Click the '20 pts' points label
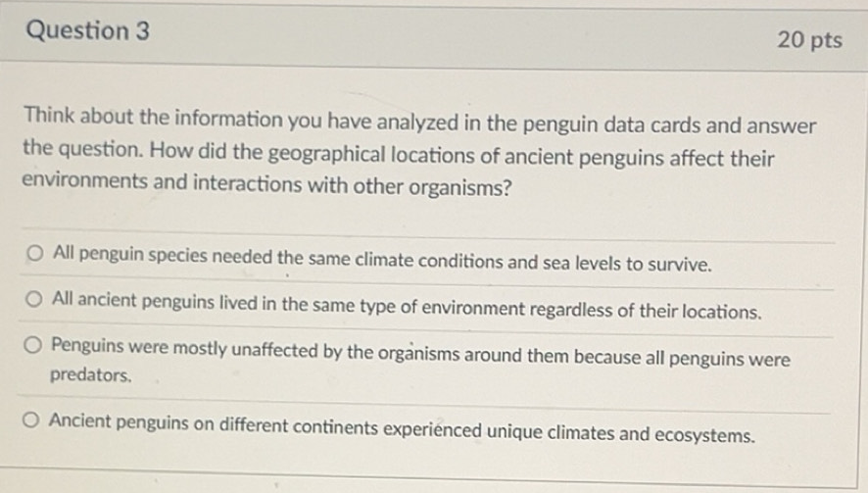 pos(809,39)
